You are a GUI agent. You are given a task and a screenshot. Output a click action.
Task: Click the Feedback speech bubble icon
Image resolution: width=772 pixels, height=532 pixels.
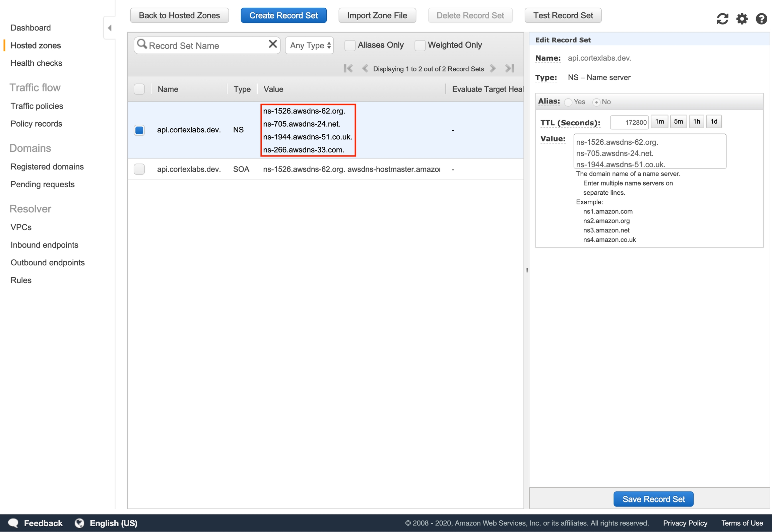(x=13, y=523)
